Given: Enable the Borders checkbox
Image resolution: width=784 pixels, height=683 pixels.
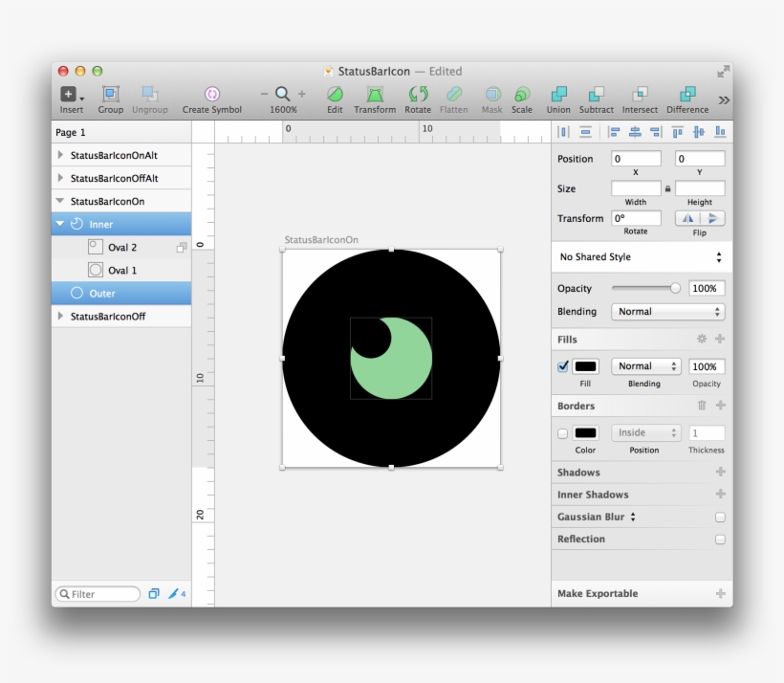Looking at the screenshot, I should (x=563, y=433).
